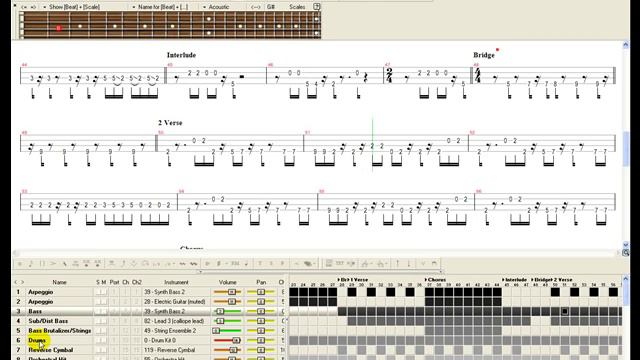The image size is (640, 360).
Task: Click the downstroke arrow icon in effects toolbar
Action: click(x=409, y=264)
